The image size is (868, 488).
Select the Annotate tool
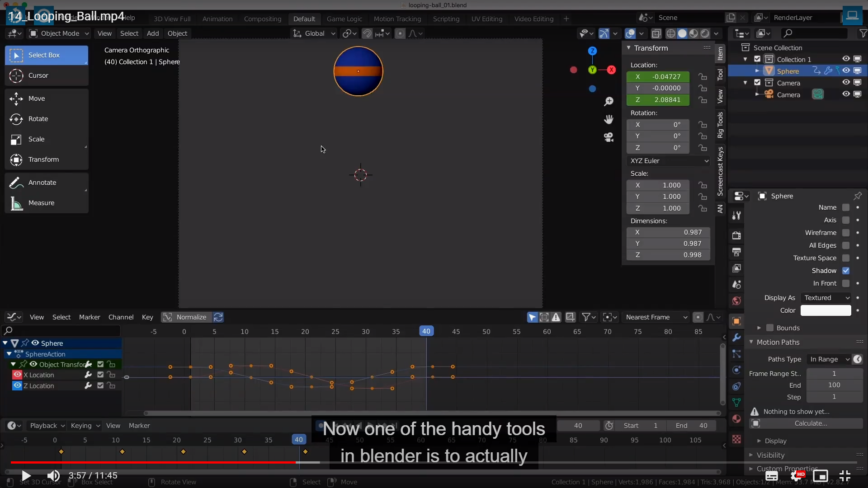(42, 183)
